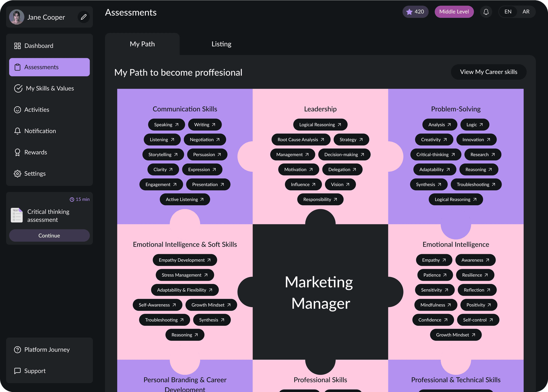Click the Support chat bubble icon
548x392 pixels.
(x=18, y=371)
